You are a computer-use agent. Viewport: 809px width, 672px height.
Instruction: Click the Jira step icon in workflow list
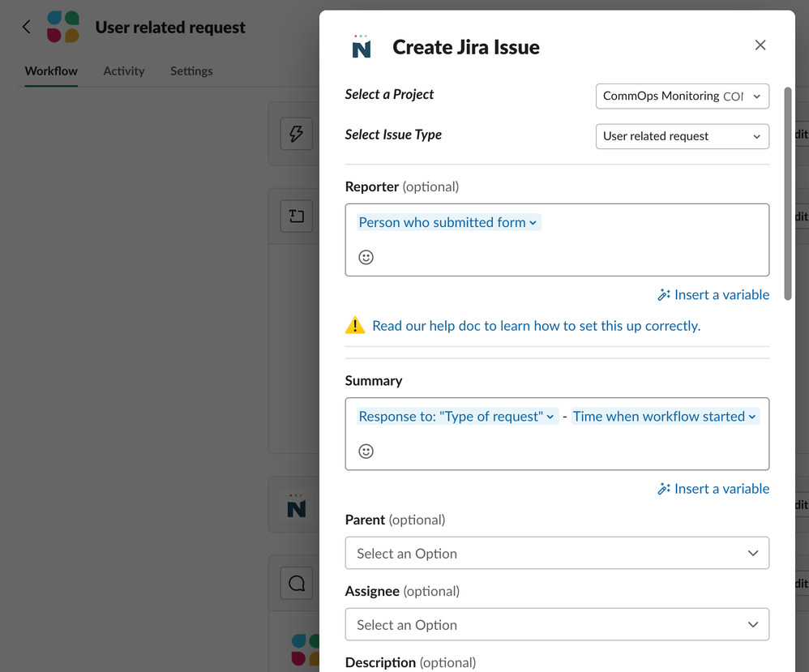pyautogui.click(x=296, y=505)
